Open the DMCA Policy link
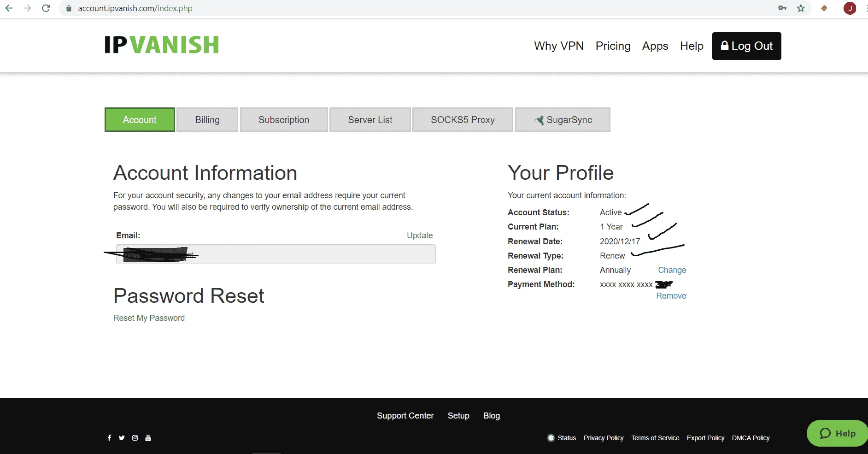 tap(751, 438)
